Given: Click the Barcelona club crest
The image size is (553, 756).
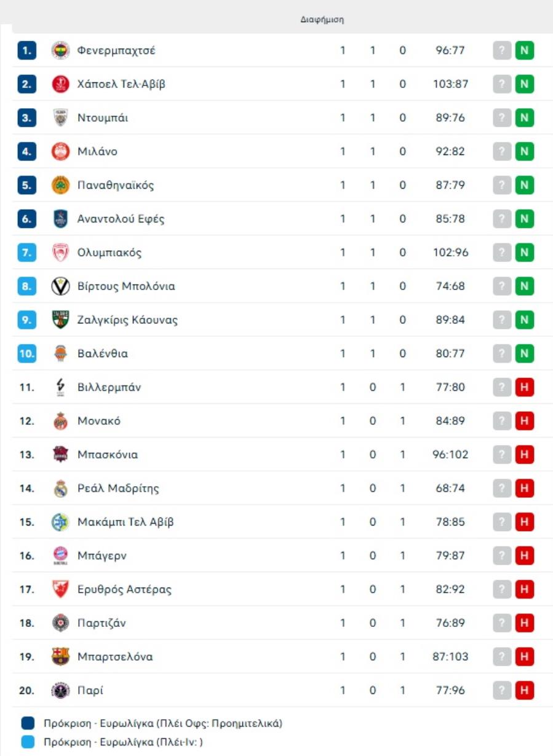Looking at the screenshot, I should click(x=60, y=656).
